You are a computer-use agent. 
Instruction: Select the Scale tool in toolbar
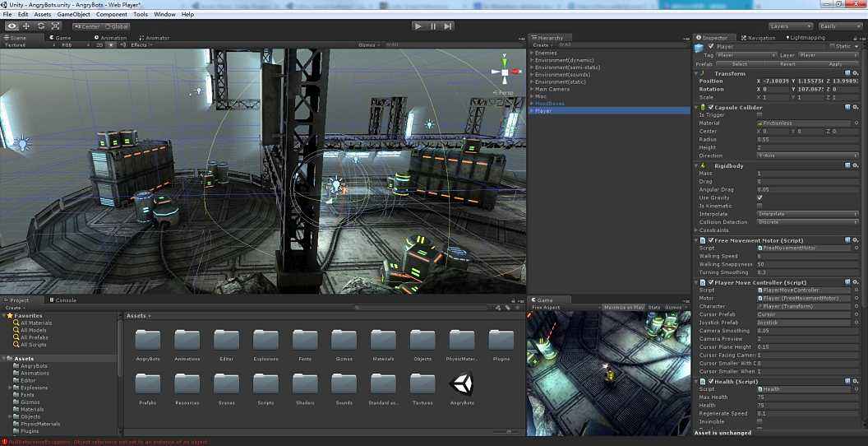click(56, 26)
